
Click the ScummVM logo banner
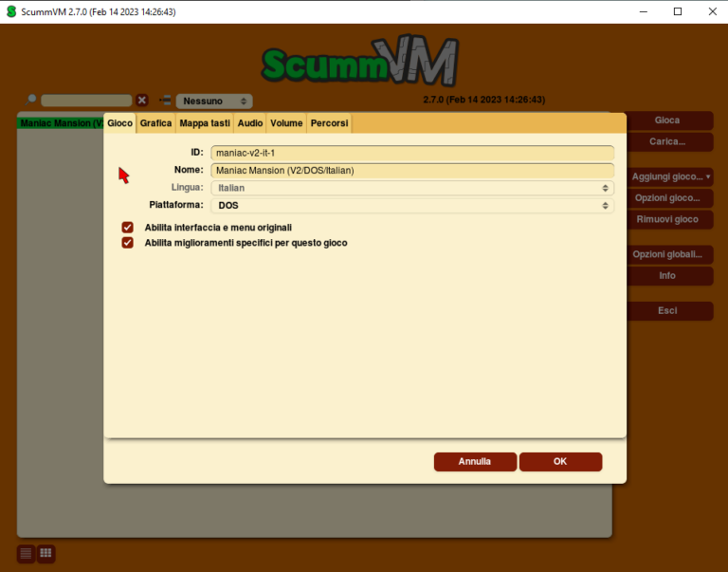(x=360, y=63)
